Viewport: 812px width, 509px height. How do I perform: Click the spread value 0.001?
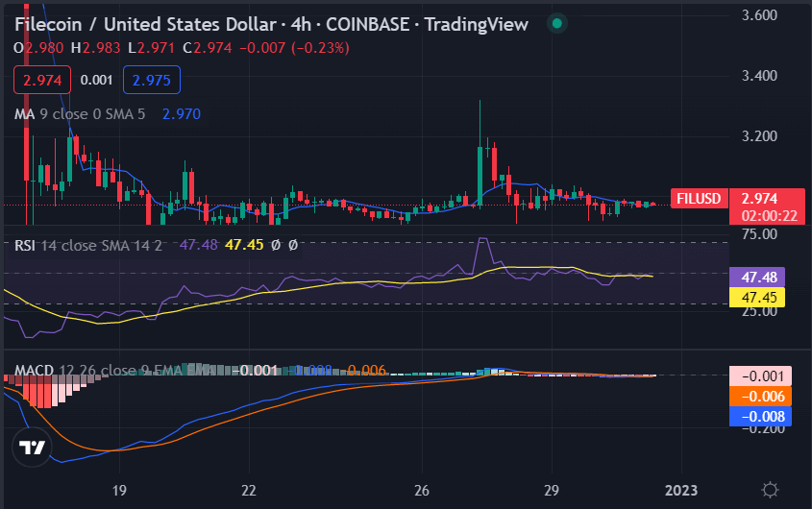(x=96, y=80)
